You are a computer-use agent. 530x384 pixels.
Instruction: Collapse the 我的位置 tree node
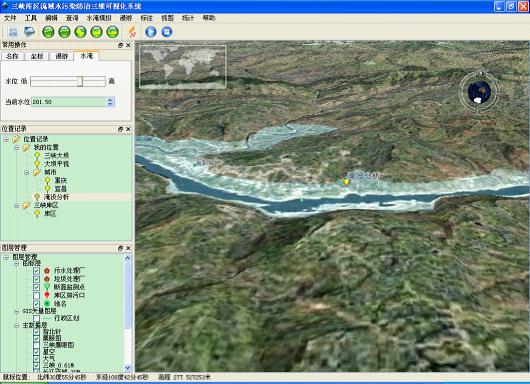point(16,147)
